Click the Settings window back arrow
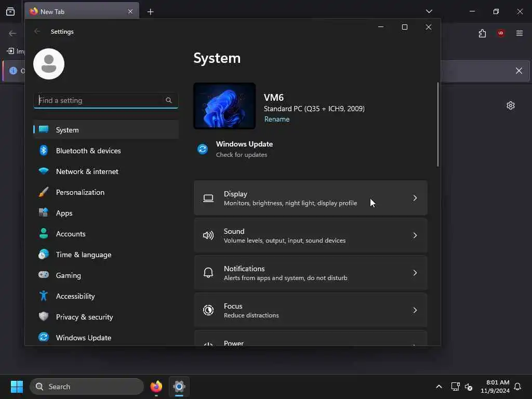 [x=37, y=31]
